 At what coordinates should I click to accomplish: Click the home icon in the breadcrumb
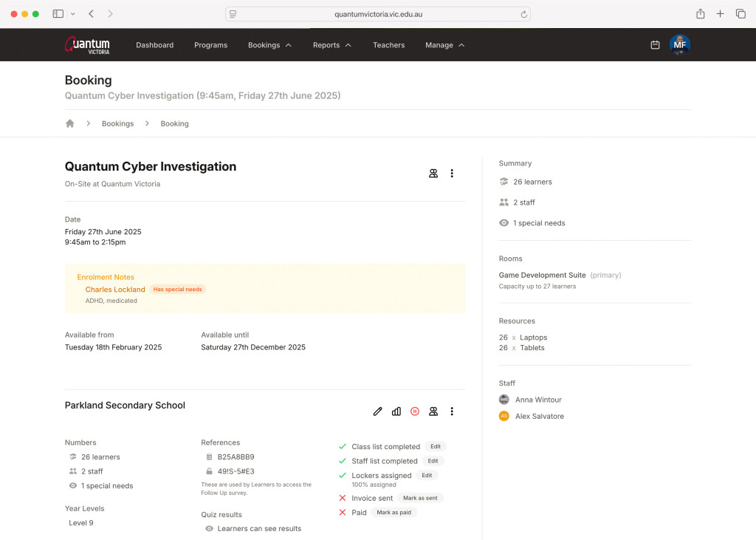pos(70,123)
